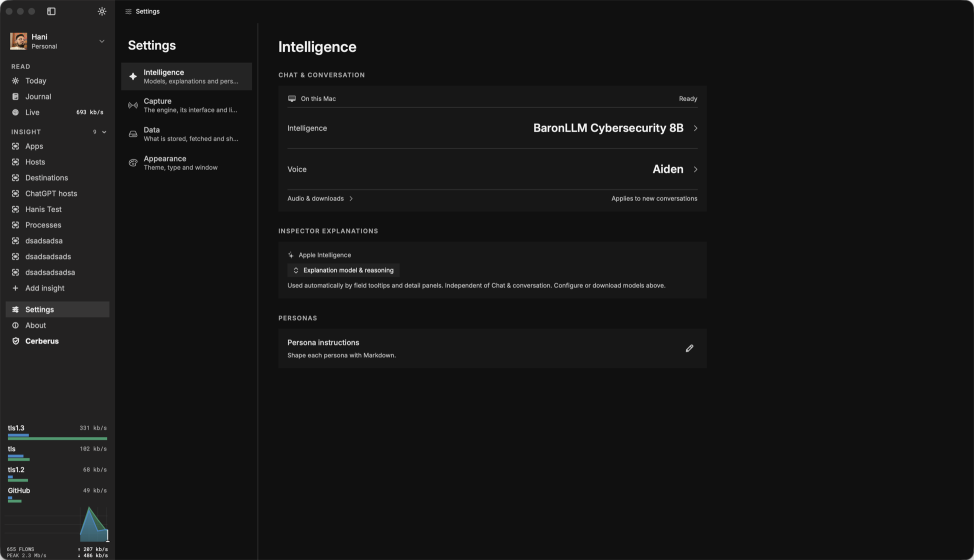Click the Destinations insight icon
This screenshot has width=974, height=560.
(x=15, y=177)
